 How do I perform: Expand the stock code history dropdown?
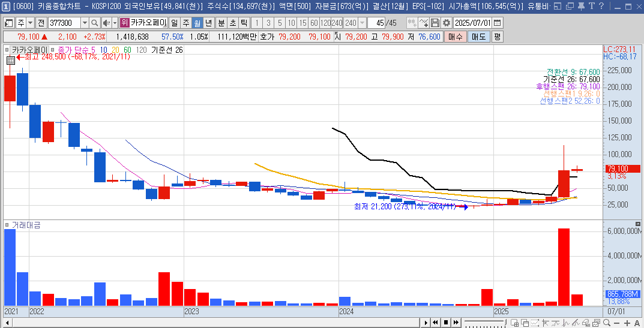click(85, 23)
